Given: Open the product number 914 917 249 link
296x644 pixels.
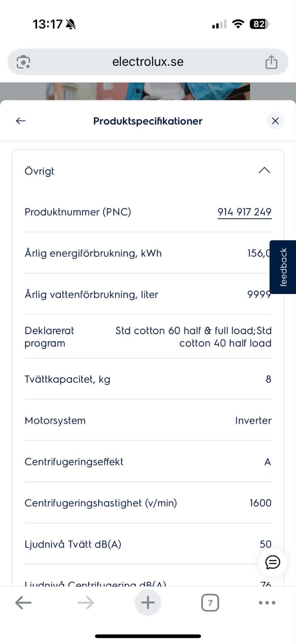Looking at the screenshot, I should point(244,212).
